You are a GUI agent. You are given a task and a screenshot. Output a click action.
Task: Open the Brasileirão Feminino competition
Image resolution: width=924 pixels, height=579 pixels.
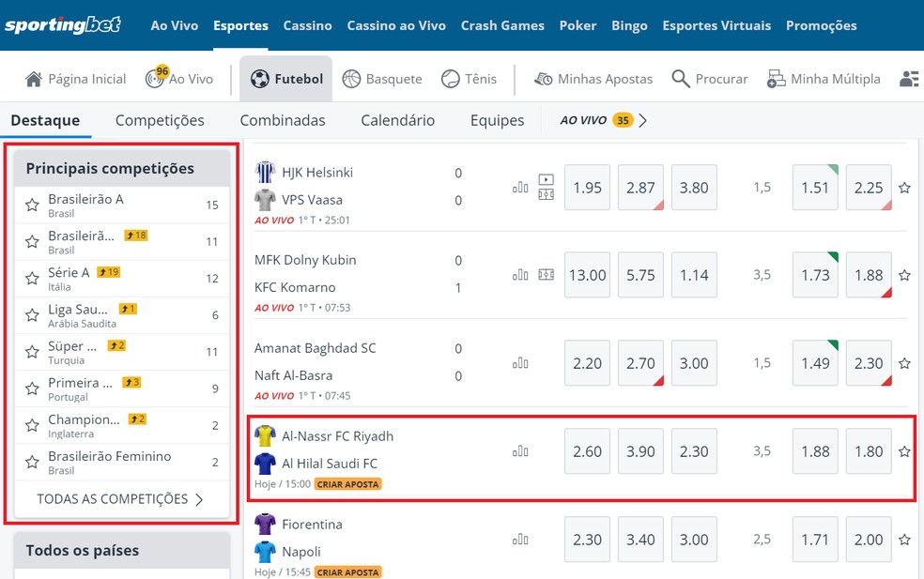click(110, 456)
